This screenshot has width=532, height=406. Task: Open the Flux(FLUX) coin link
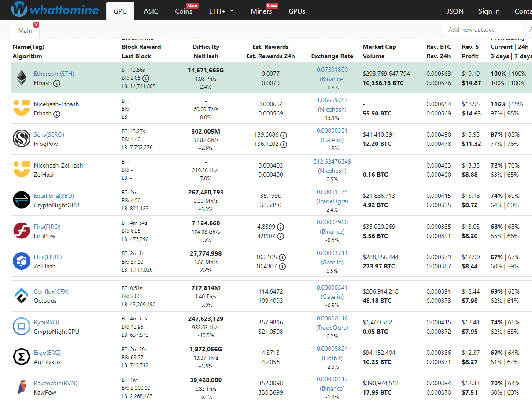tap(48, 257)
